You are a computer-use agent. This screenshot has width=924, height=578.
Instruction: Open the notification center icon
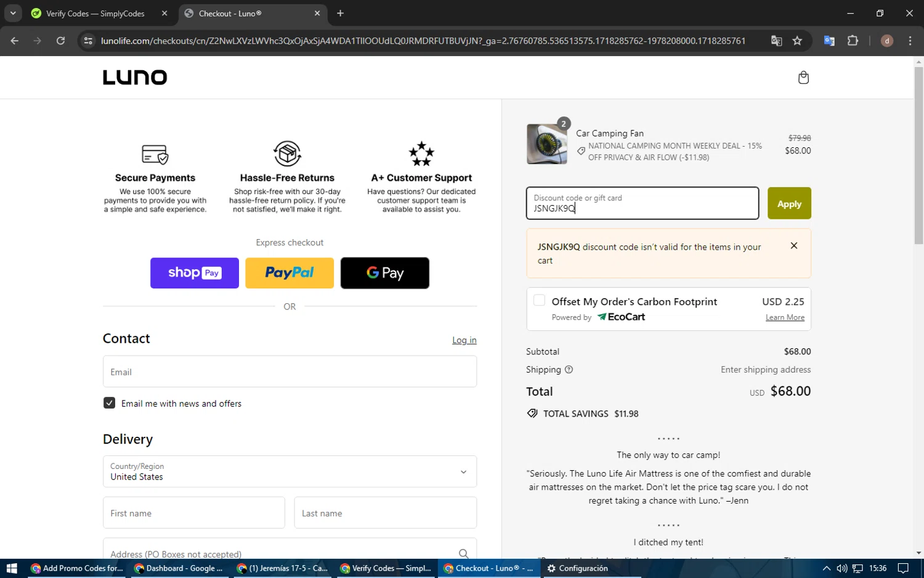(x=903, y=568)
